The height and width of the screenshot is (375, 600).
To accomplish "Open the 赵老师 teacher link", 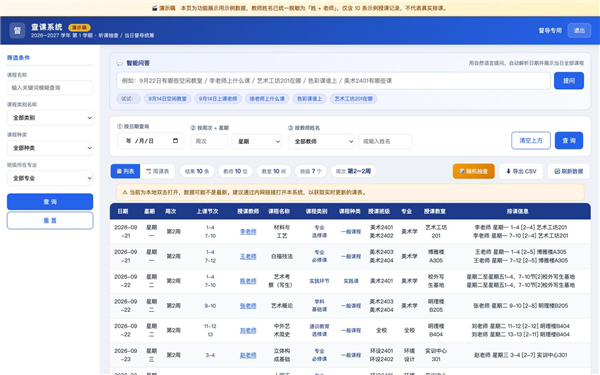I will pyautogui.click(x=248, y=355).
